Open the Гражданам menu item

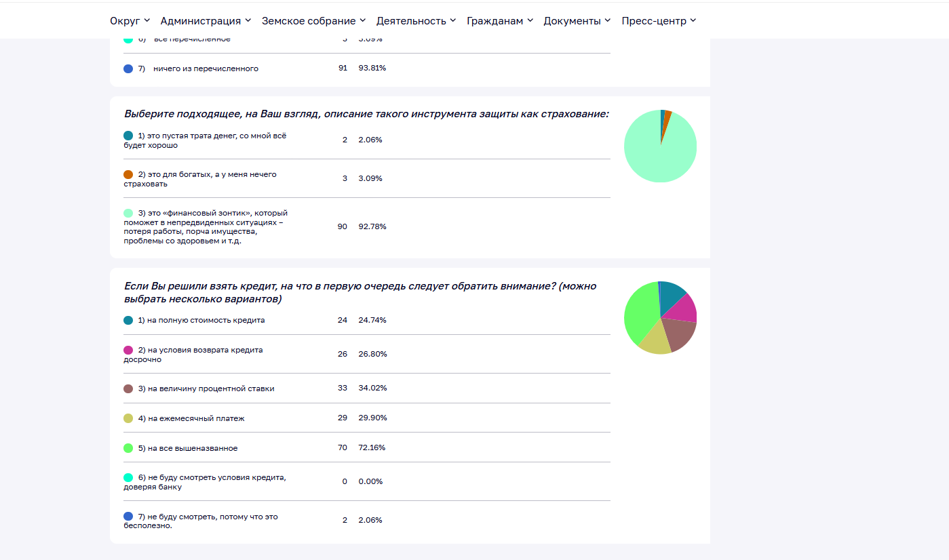(500, 21)
